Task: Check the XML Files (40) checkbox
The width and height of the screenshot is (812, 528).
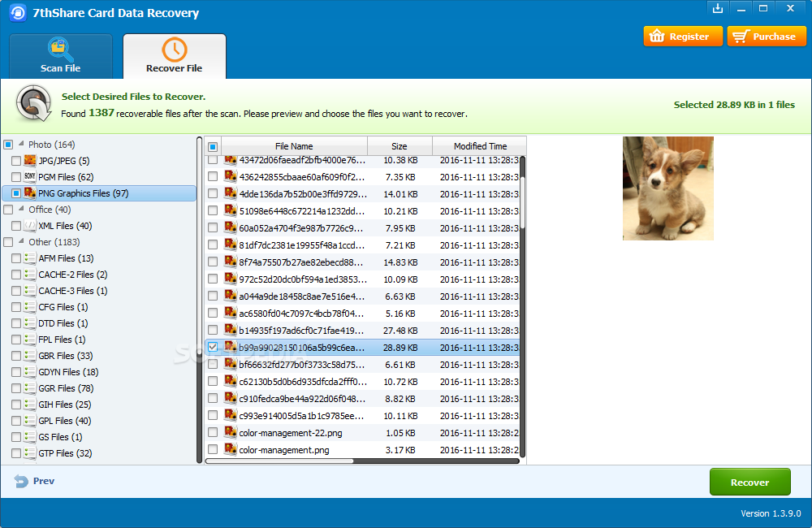Action: 16,226
